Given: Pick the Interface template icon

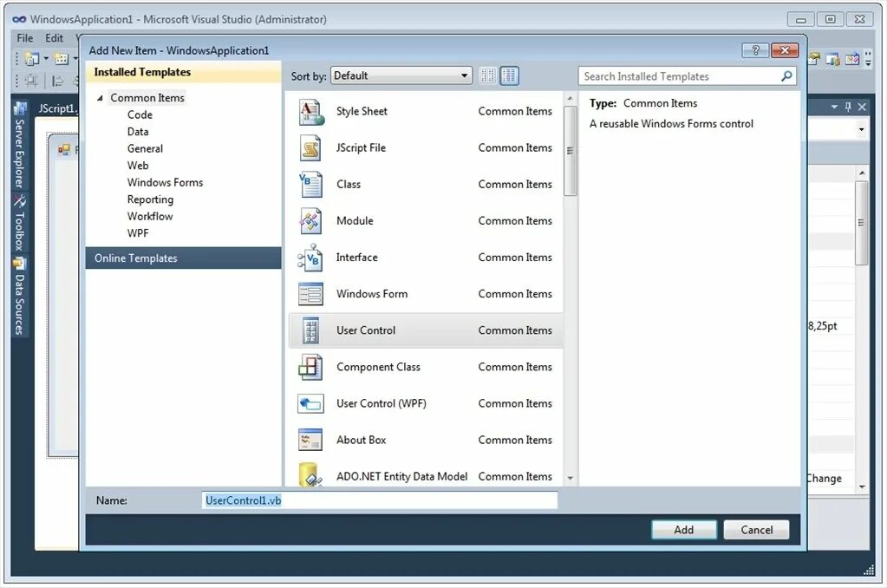Looking at the screenshot, I should (310, 258).
